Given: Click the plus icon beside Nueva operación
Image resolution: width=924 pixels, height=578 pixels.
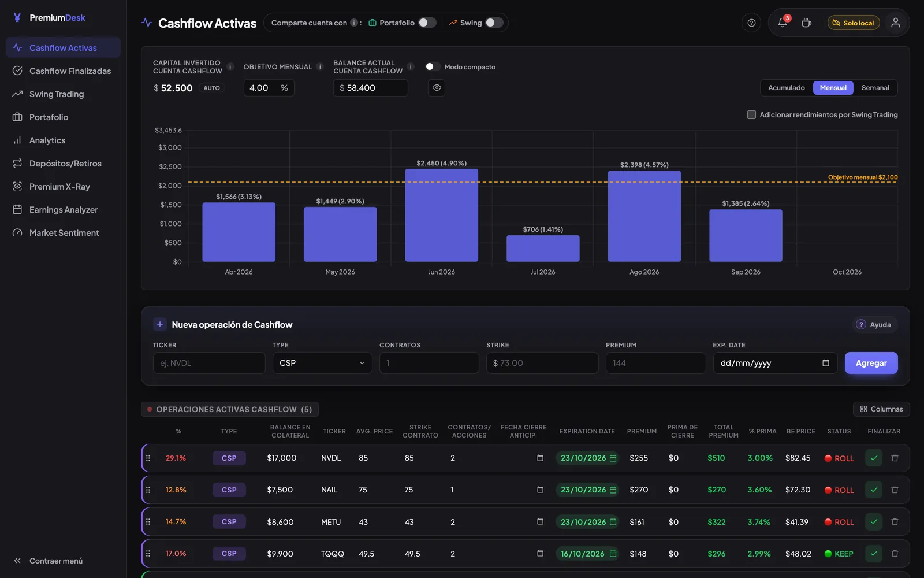Looking at the screenshot, I should tap(160, 324).
